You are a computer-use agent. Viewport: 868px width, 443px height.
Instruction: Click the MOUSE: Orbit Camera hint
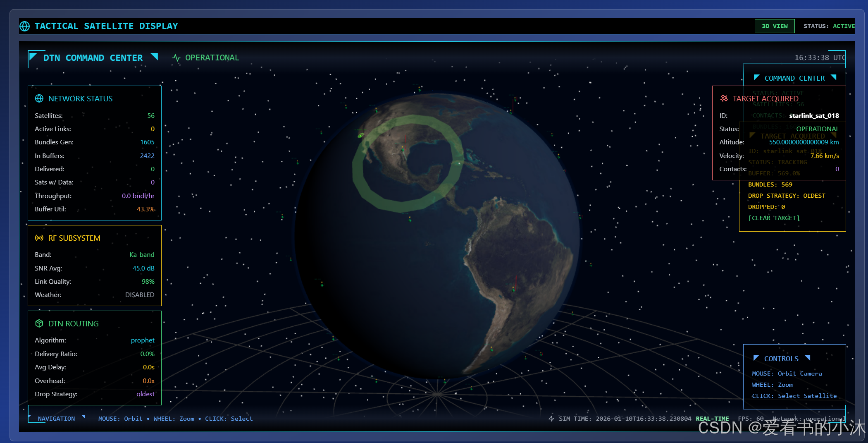[787, 374]
